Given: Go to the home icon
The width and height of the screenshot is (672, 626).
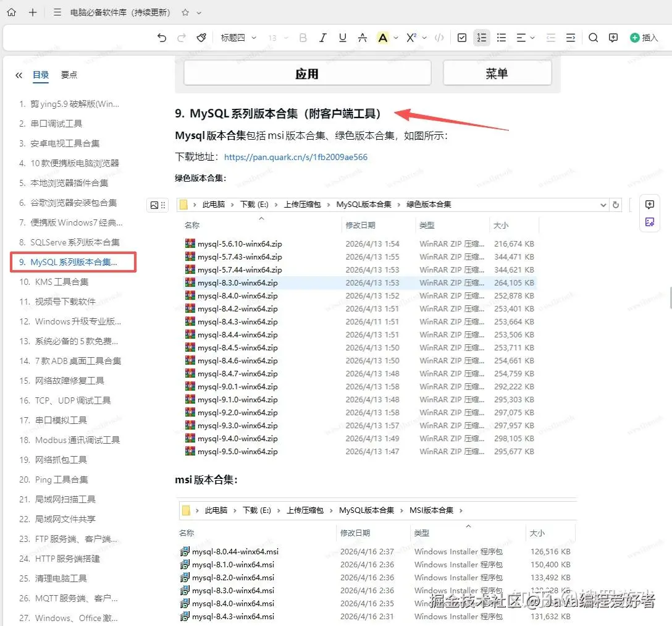Looking at the screenshot, I should coord(12,12).
